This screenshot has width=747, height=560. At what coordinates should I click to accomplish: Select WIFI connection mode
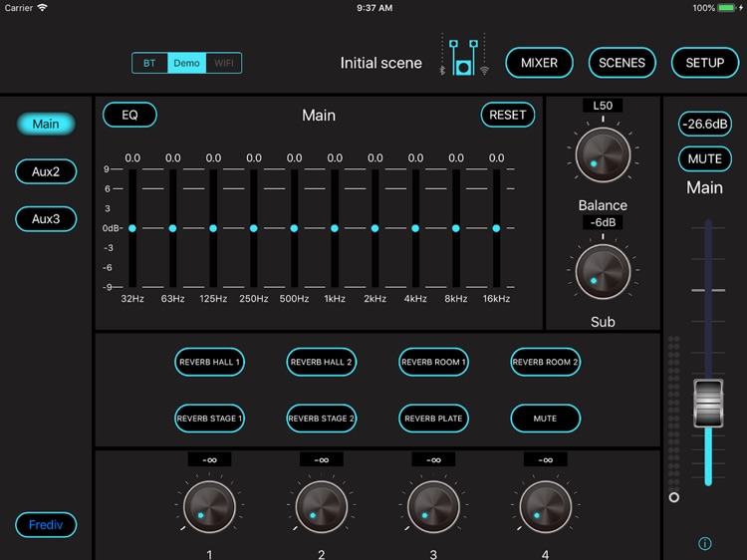223,63
